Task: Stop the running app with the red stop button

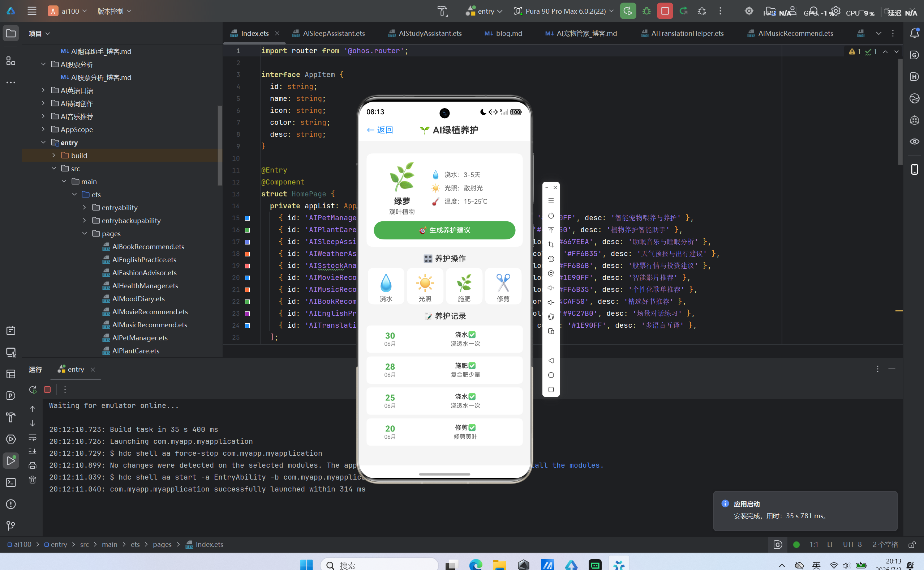Action: [x=665, y=11]
